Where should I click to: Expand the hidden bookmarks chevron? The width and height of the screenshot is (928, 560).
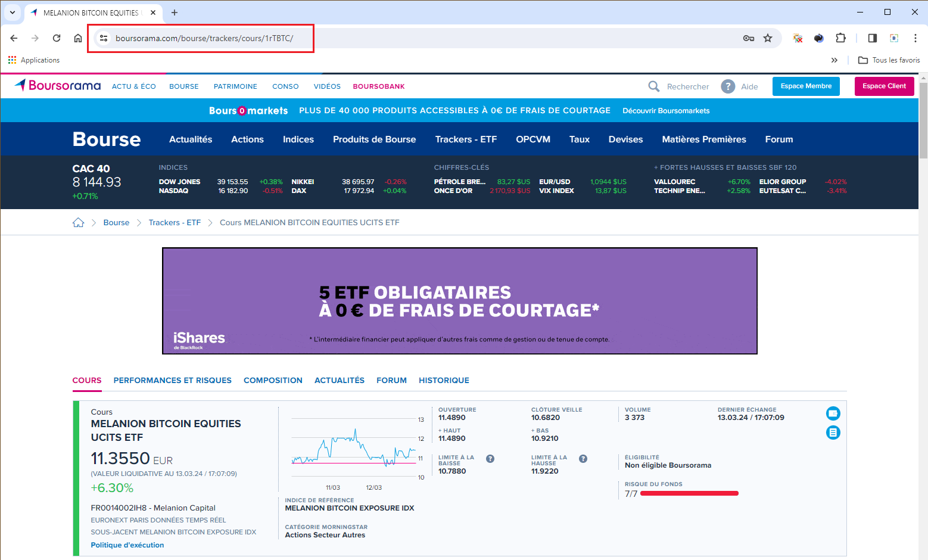pos(834,60)
